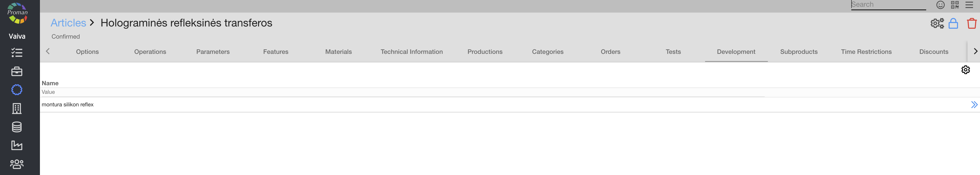Screen dimensions: 980x175
Task: Click the QR code icon
Action: [x=954, y=5]
